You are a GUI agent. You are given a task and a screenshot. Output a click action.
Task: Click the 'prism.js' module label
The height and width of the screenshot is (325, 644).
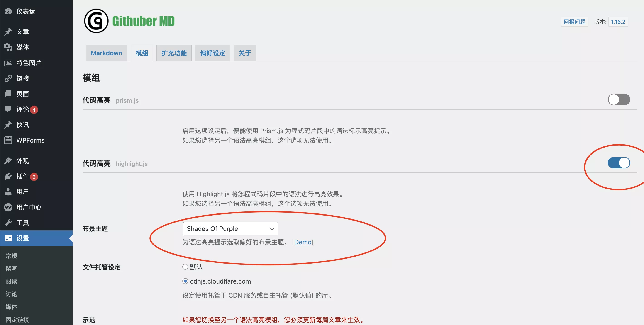[127, 101]
